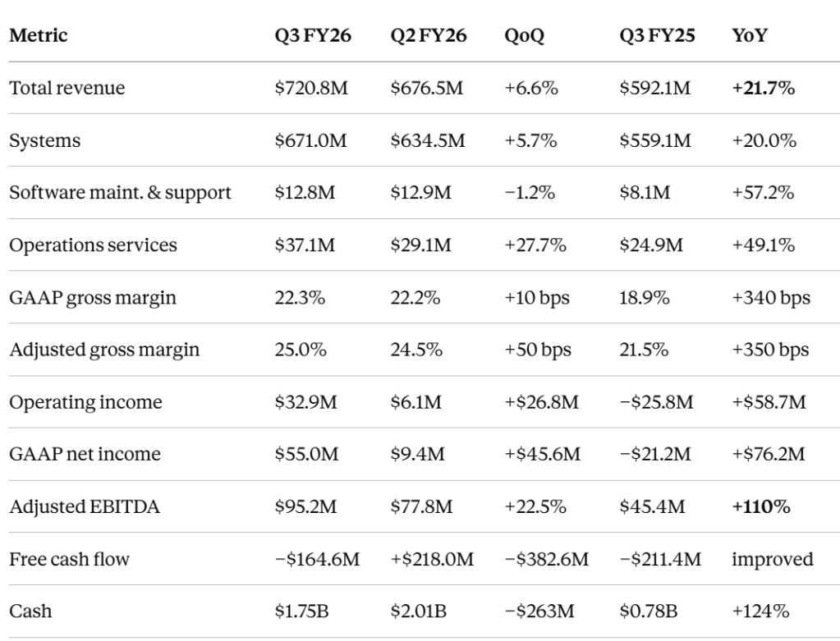Viewport: 840px width, 641px height.
Task: Click the Adjusted gross margin label
Action: point(104,350)
